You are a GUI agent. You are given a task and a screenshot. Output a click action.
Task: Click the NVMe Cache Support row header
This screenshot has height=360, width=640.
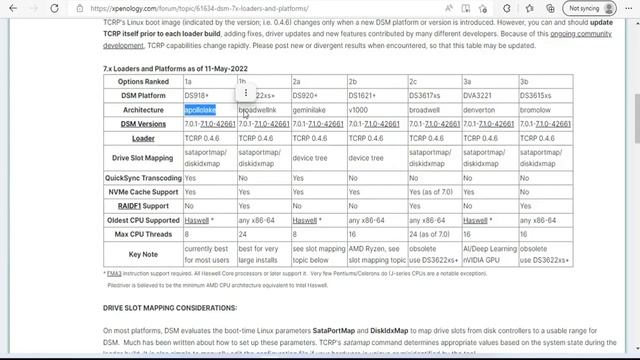point(143,192)
